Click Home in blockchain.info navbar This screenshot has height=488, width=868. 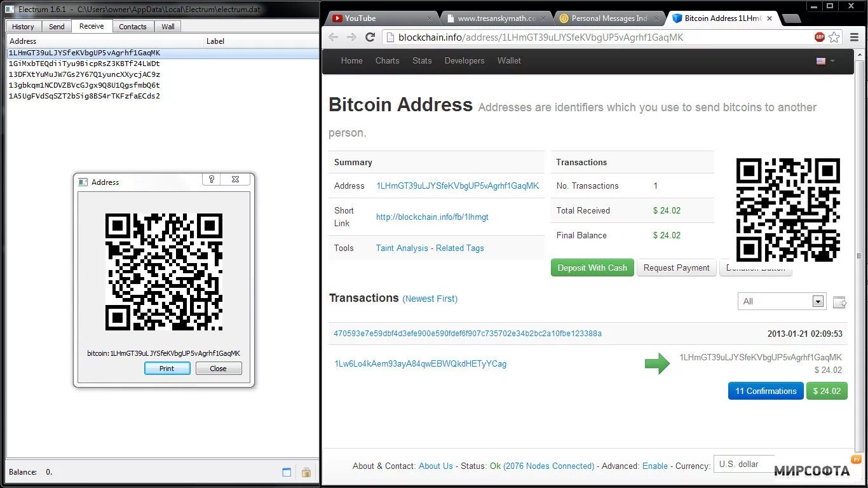[x=351, y=61]
